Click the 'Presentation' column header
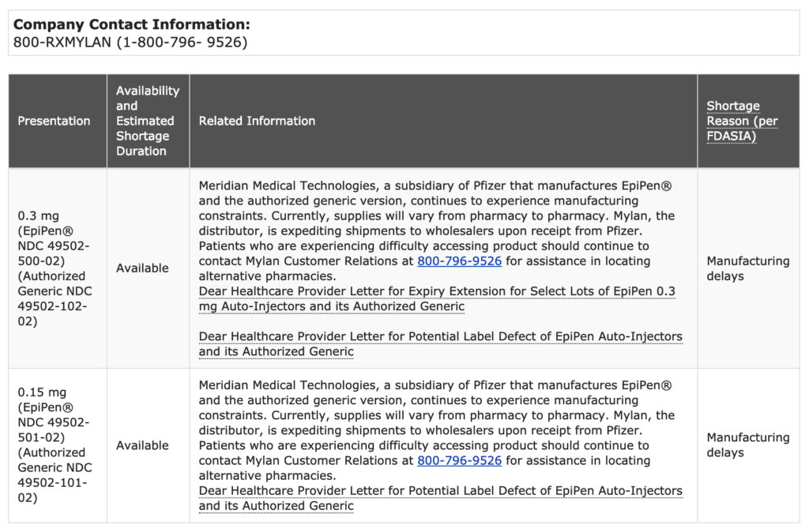Image resolution: width=809 pixels, height=532 pixels. 55,121
